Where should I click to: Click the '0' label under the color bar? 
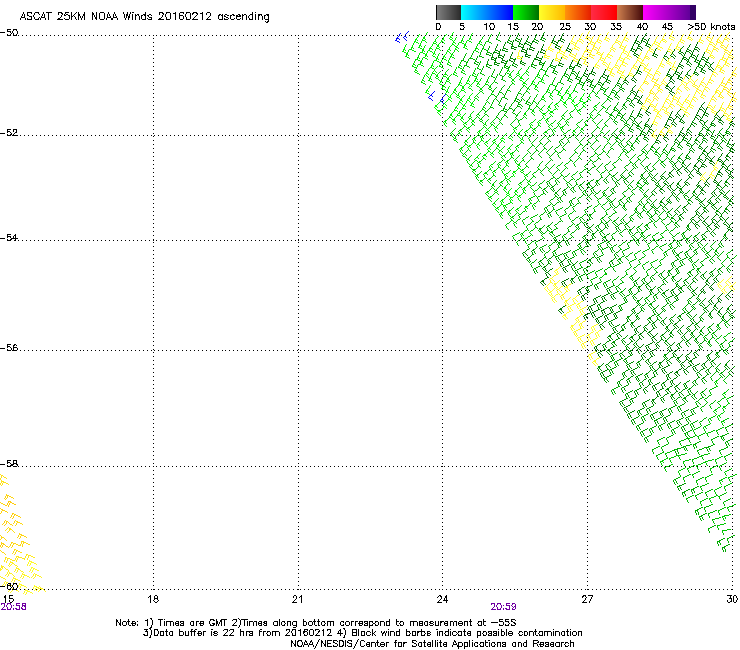pos(438,27)
